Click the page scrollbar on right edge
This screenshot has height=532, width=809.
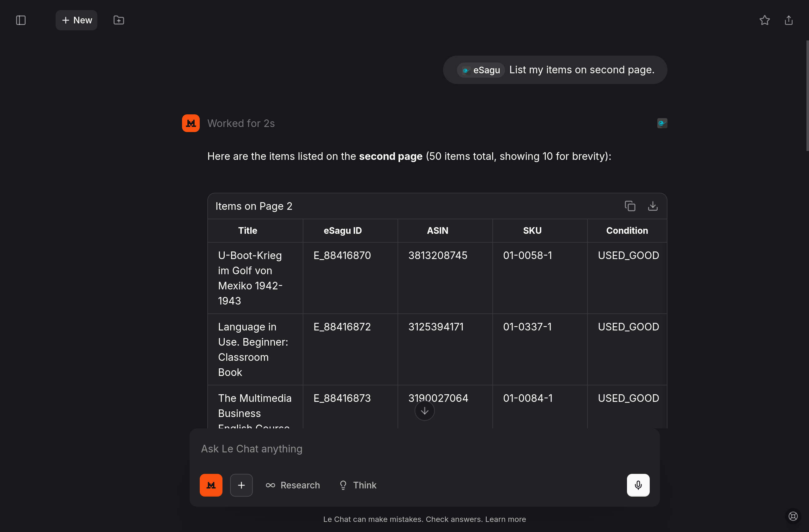point(807,96)
